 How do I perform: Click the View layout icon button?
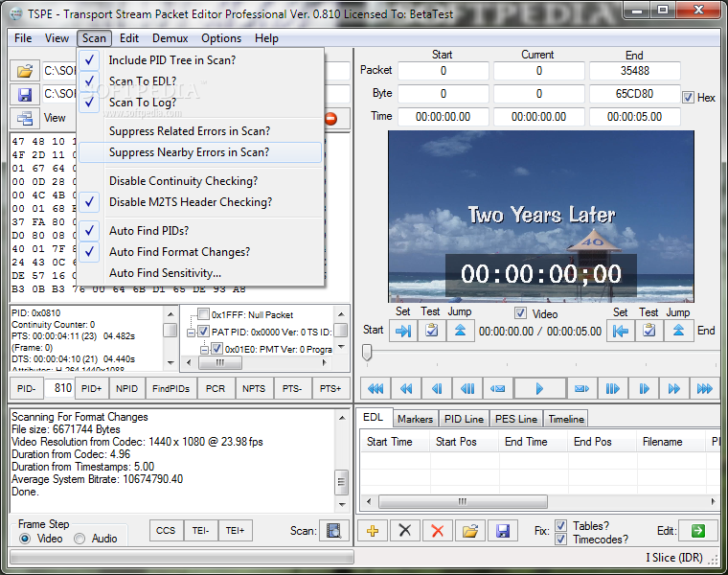pos(25,118)
